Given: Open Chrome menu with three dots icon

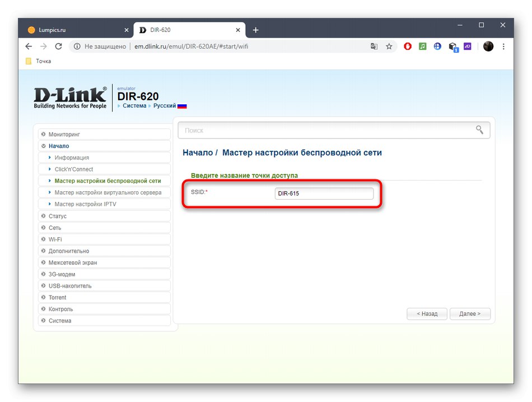Looking at the screenshot, I should 503,47.
